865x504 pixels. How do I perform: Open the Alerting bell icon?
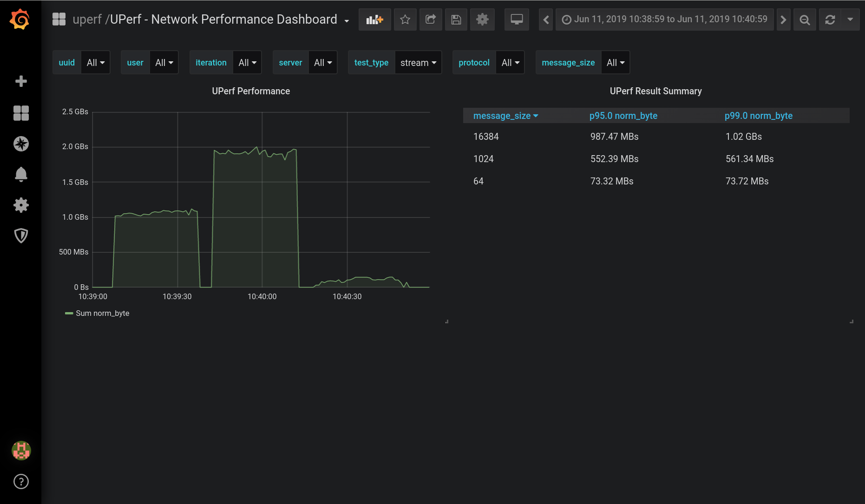coord(21,174)
